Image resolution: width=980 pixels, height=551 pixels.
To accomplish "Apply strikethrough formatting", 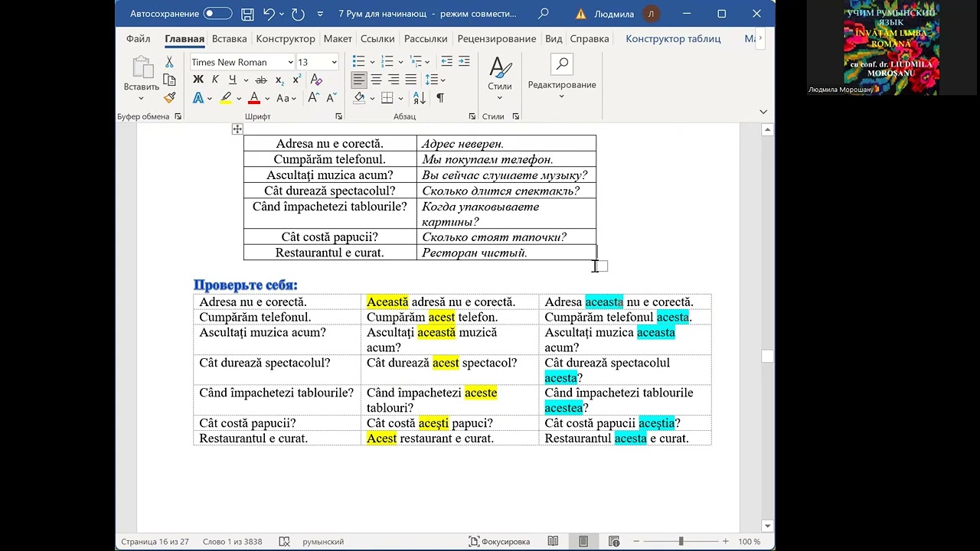I will pos(261,80).
